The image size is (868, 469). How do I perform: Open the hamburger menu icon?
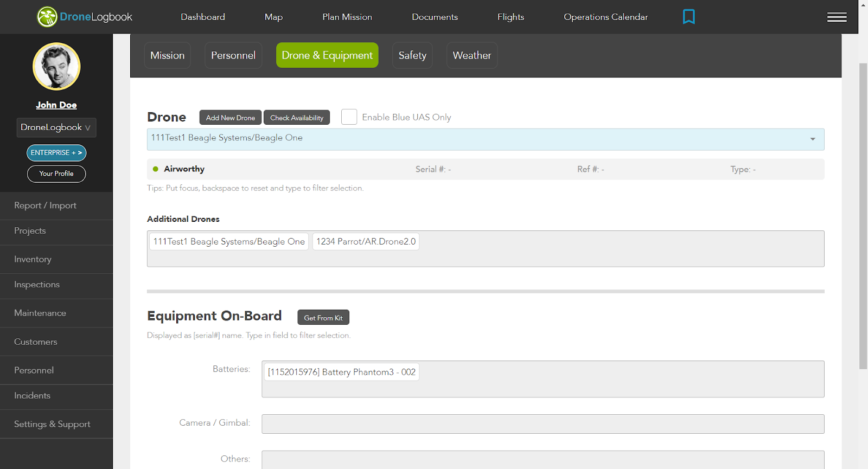[x=837, y=17]
